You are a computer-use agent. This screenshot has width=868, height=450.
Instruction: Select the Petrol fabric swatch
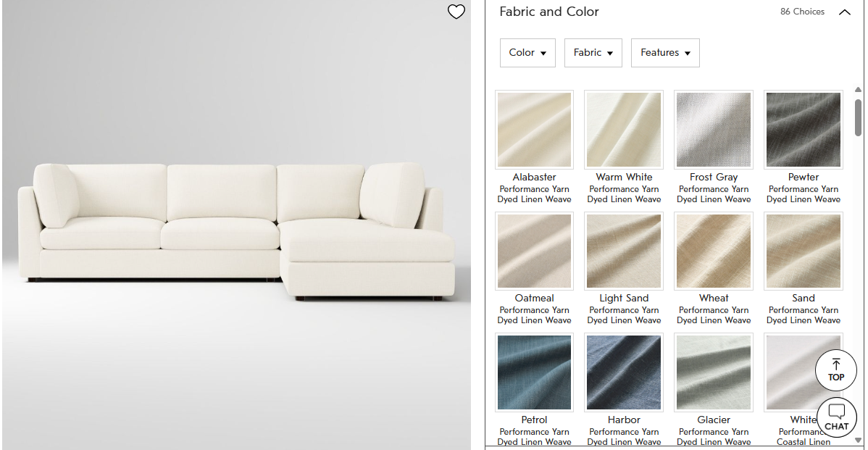pyautogui.click(x=534, y=372)
